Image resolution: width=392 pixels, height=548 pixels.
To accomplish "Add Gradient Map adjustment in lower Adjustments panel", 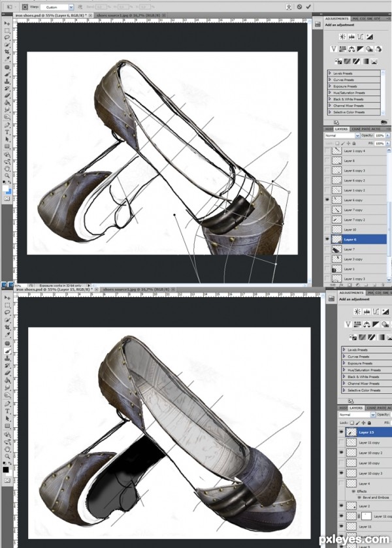I will [x=380, y=337].
